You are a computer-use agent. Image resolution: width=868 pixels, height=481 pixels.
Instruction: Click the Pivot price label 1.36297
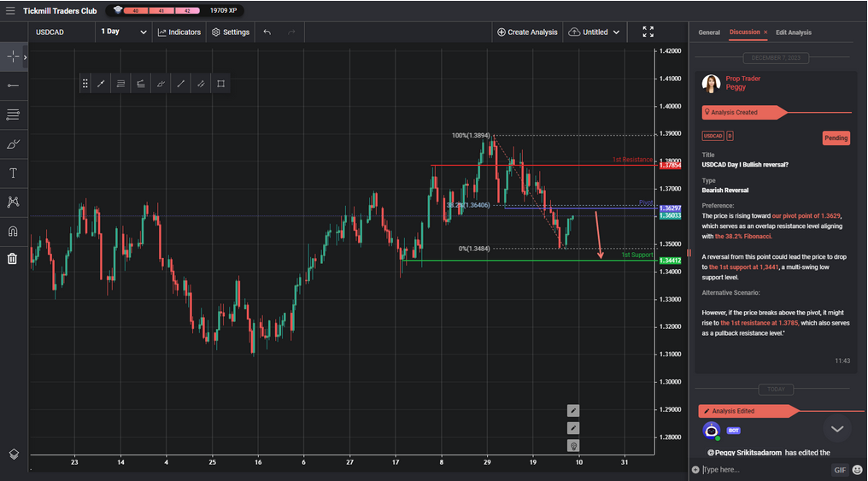tap(670, 208)
